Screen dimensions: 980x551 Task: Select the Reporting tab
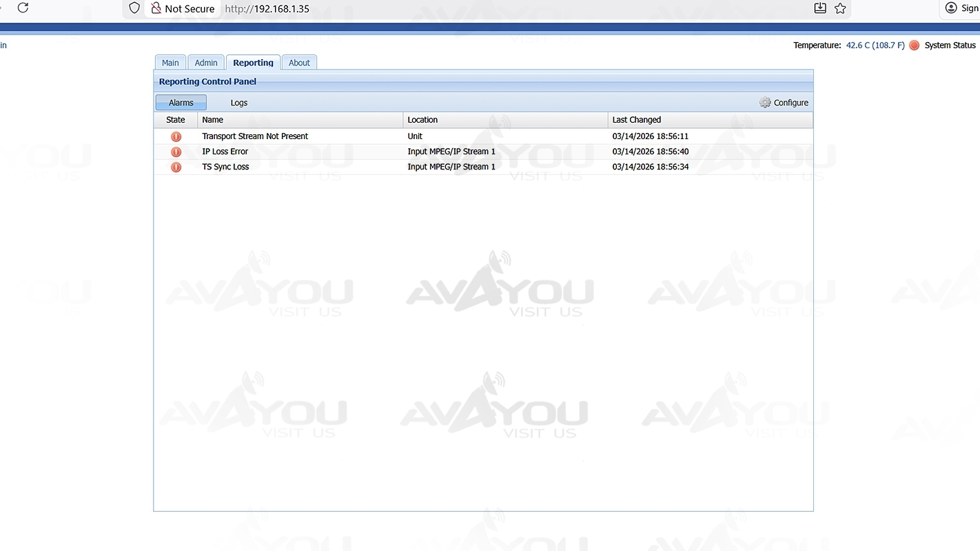253,63
